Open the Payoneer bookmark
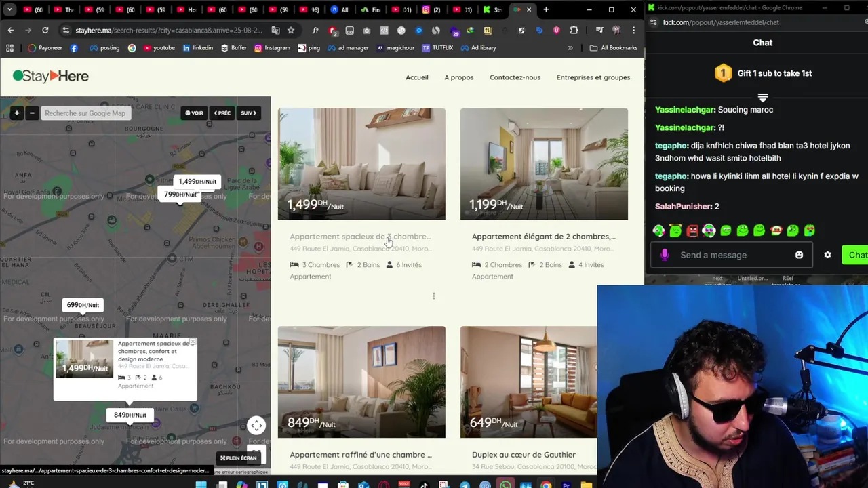Image resolution: width=868 pixels, height=488 pixels. (45, 48)
